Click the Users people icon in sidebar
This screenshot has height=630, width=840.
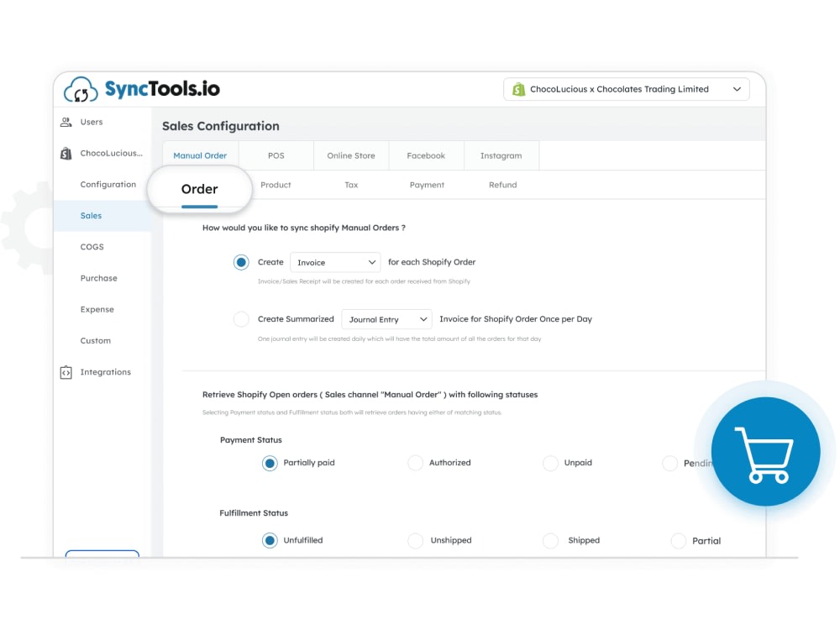point(66,122)
